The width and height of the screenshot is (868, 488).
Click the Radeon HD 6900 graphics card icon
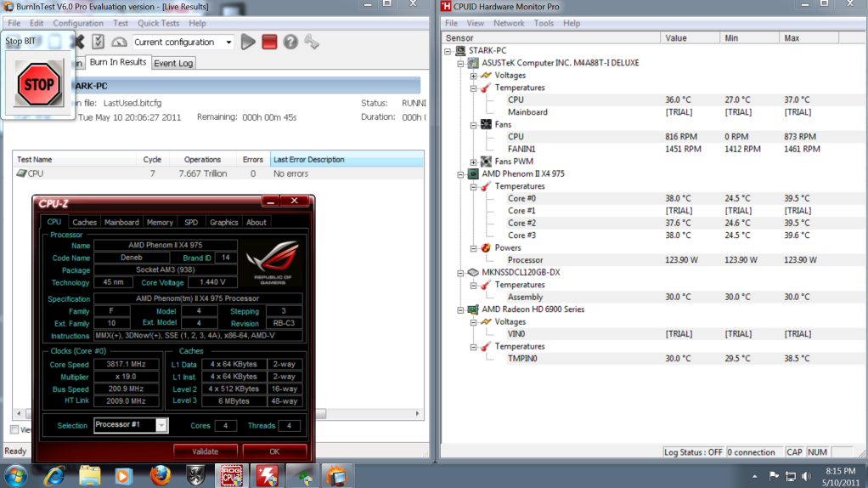(473, 309)
